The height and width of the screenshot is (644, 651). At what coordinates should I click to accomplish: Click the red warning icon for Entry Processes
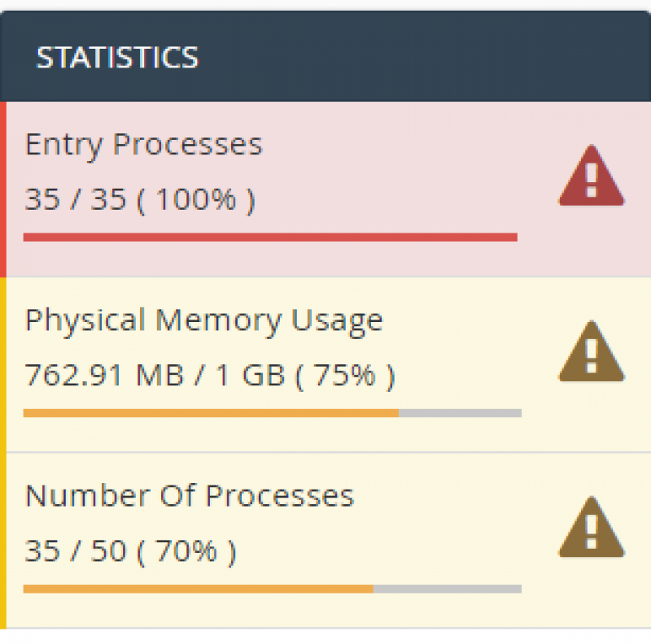tap(591, 176)
